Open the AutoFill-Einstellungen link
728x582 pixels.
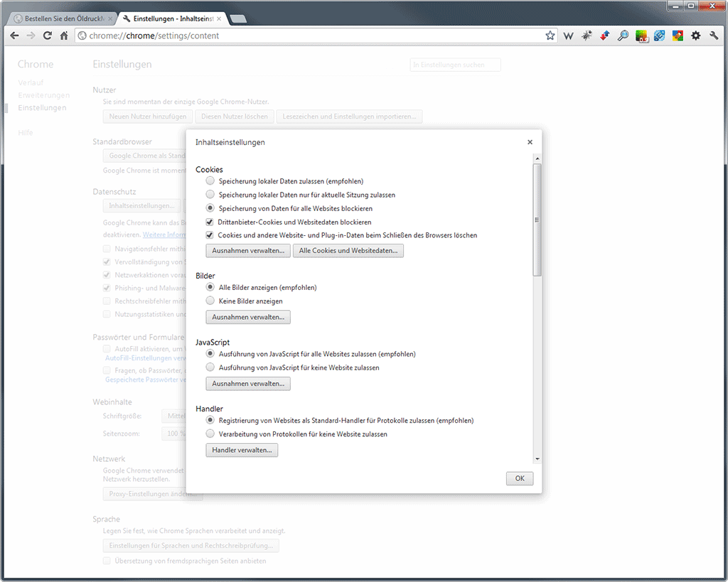click(145, 358)
